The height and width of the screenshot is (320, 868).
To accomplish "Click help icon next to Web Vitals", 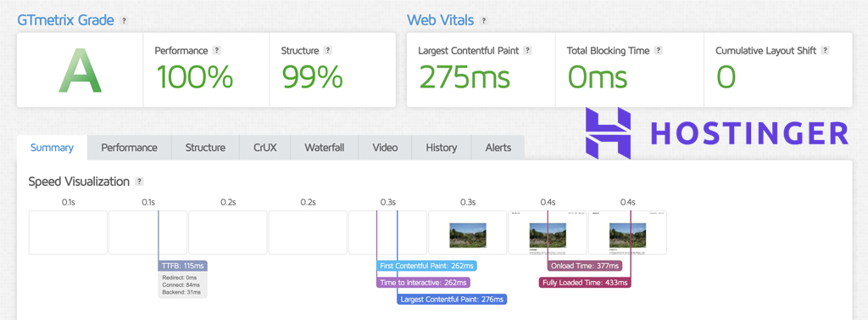I will pos(484,20).
